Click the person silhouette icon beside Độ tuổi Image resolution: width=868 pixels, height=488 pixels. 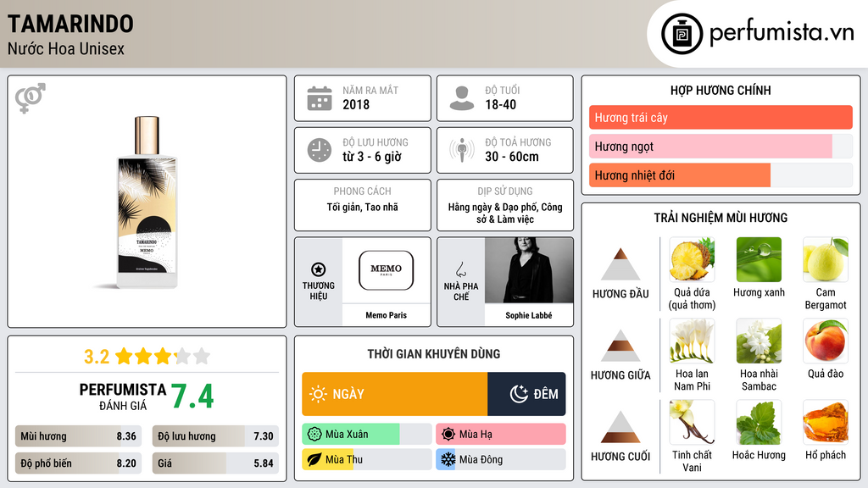pyautogui.click(x=462, y=98)
